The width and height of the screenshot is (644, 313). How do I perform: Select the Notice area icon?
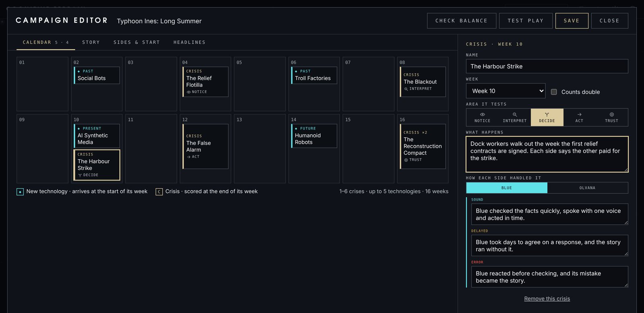(x=482, y=115)
